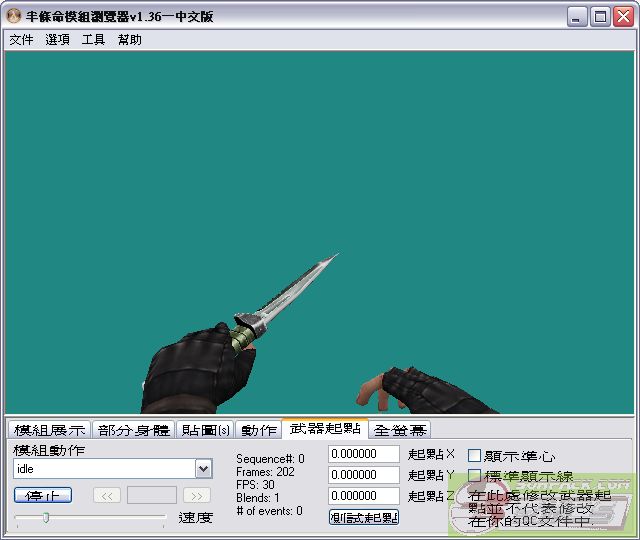Open the 選項 menu
640x540 pixels.
[x=57, y=40]
